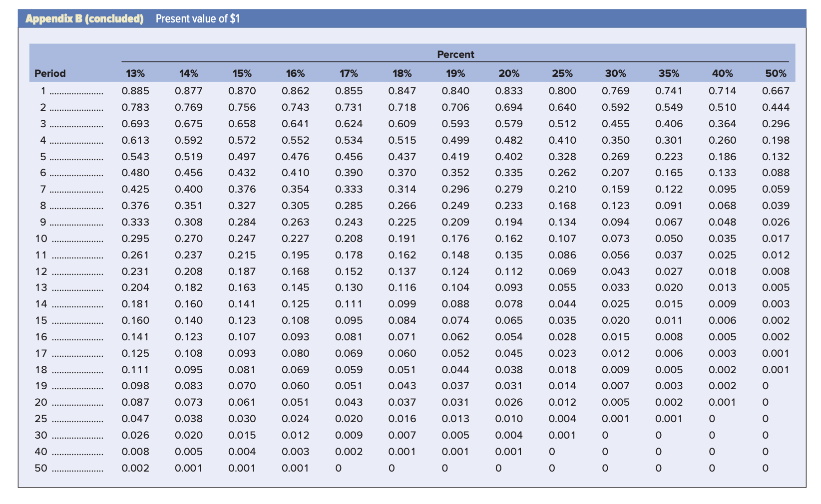Select the 35% column header

point(669,73)
